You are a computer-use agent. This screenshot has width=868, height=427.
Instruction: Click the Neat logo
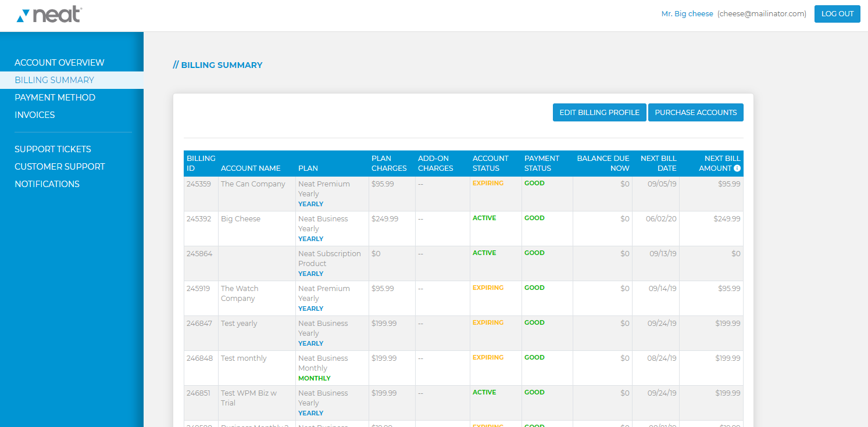[49, 15]
